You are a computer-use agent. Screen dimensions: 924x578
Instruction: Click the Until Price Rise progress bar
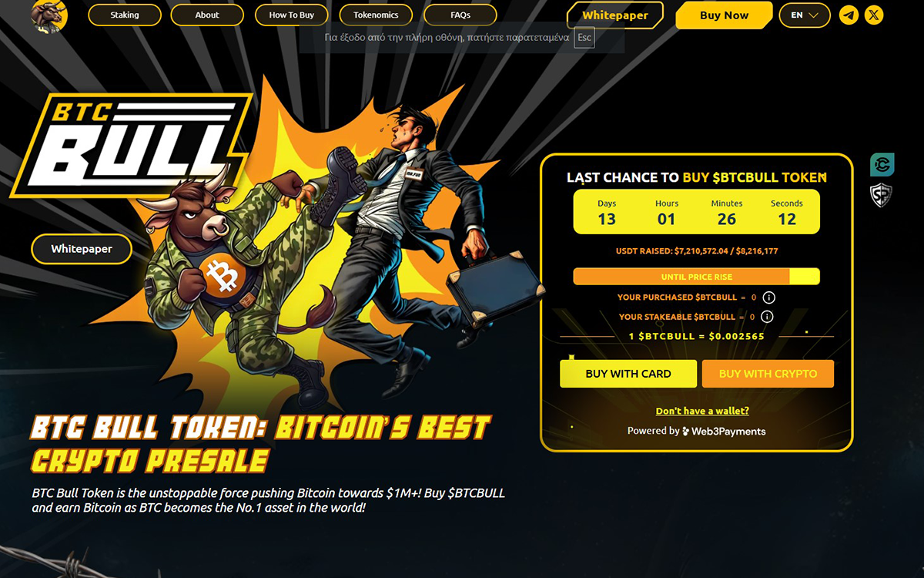coord(696,277)
